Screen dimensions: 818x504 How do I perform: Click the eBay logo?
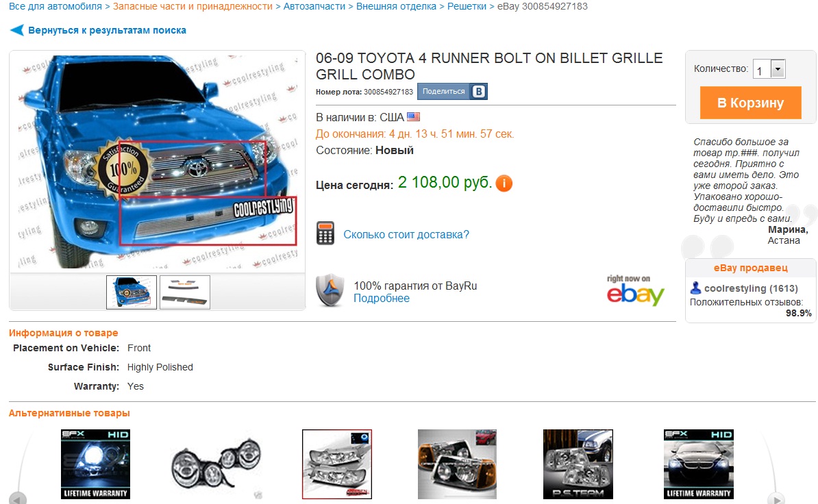coord(635,291)
